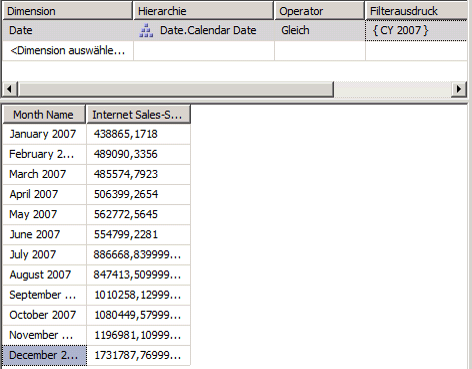Viewport: 472px width, 369px height.
Task: Click the value 1010258,12999…
Action: click(x=138, y=295)
